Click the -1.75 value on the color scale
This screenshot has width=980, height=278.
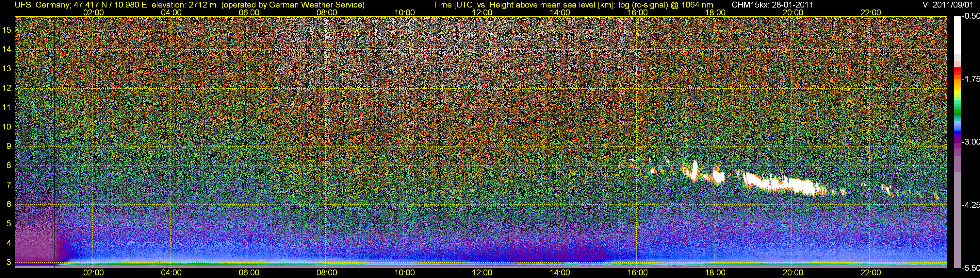pos(970,79)
